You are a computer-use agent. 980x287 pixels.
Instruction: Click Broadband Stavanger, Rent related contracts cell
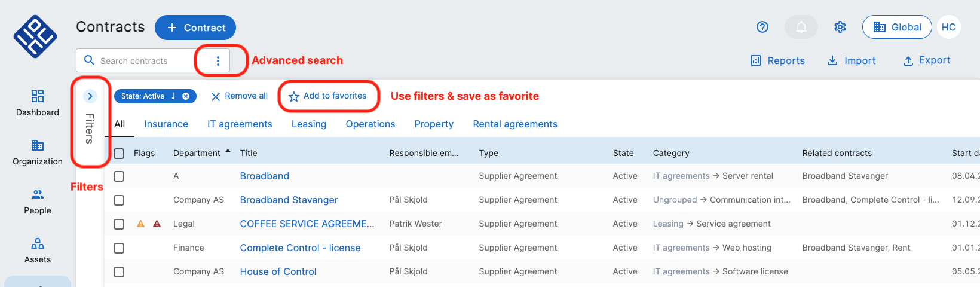[x=856, y=248]
